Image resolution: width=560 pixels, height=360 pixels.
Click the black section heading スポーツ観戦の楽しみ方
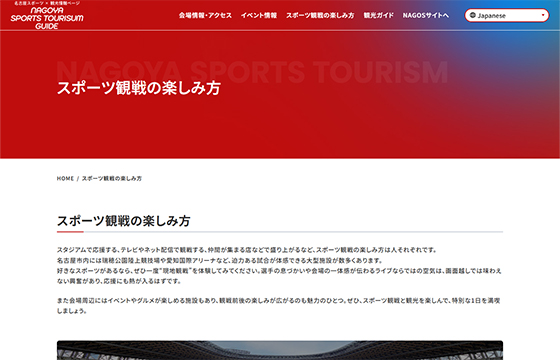[124, 221]
